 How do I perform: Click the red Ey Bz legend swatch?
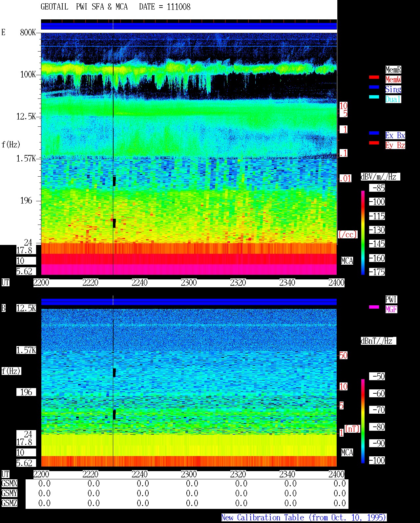tap(374, 143)
